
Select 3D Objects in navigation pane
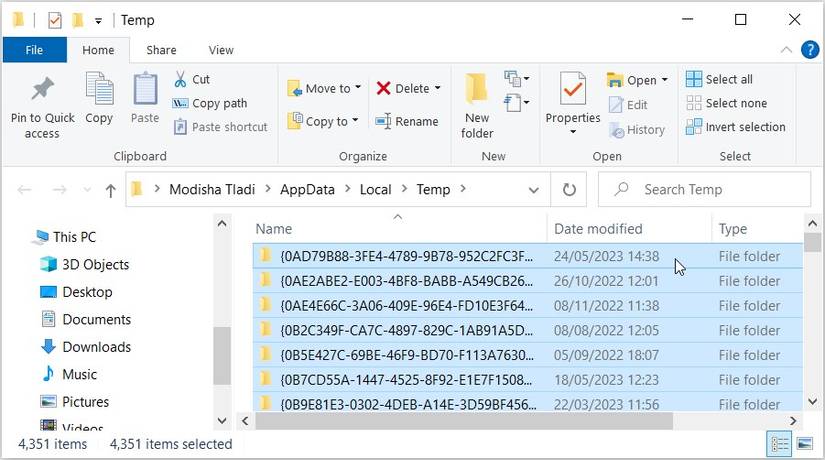(84, 265)
